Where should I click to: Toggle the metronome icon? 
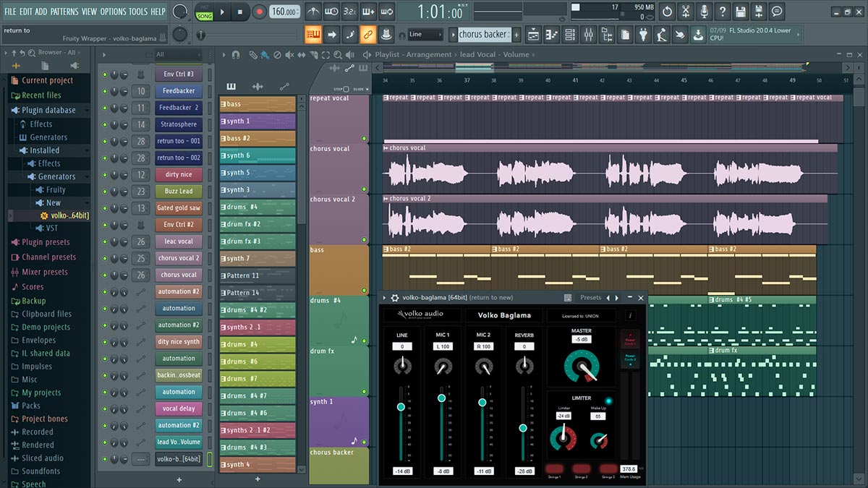coord(313,12)
